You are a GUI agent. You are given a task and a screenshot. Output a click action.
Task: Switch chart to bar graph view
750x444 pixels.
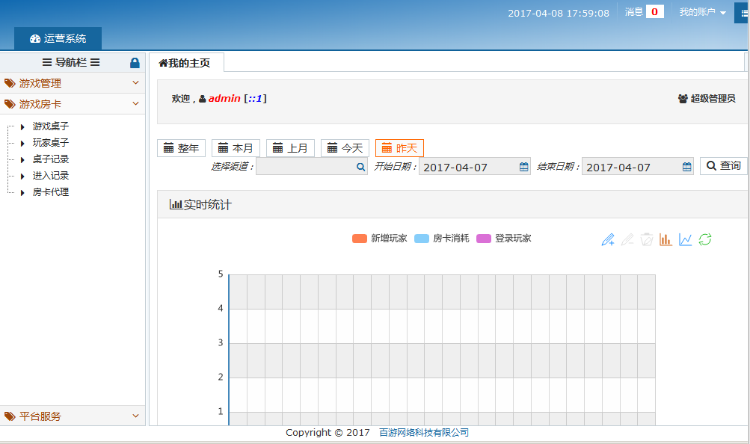pos(666,239)
